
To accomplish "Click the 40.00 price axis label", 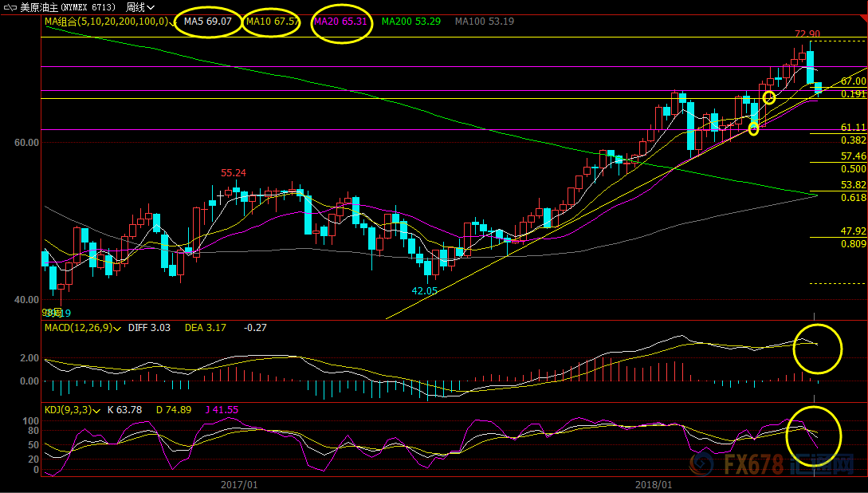I will pos(26,300).
